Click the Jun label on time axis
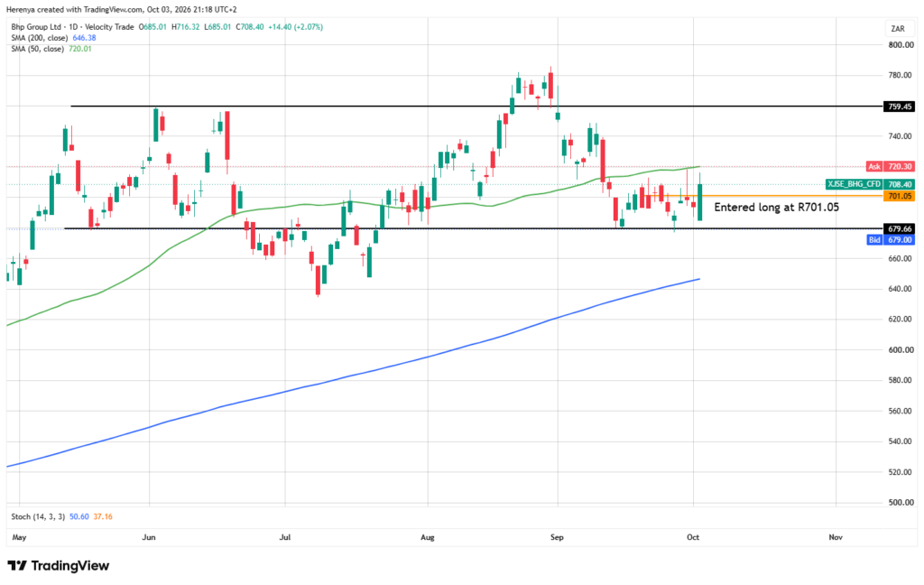 [149, 537]
